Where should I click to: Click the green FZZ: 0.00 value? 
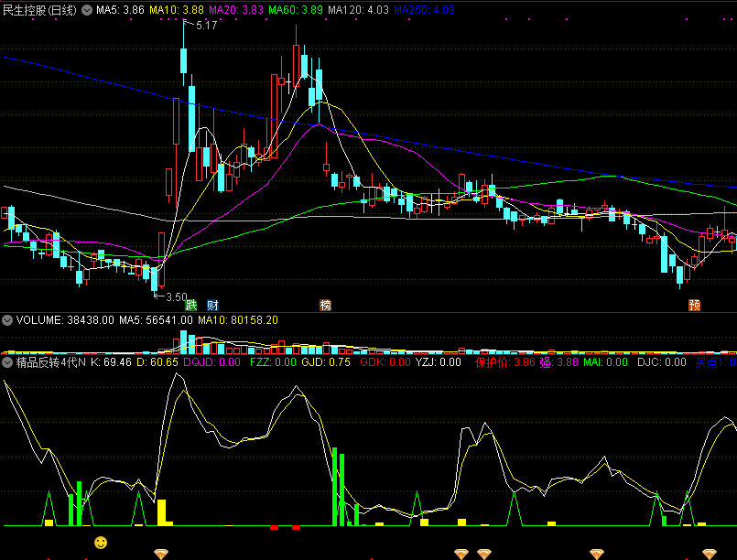click(273, 362)
